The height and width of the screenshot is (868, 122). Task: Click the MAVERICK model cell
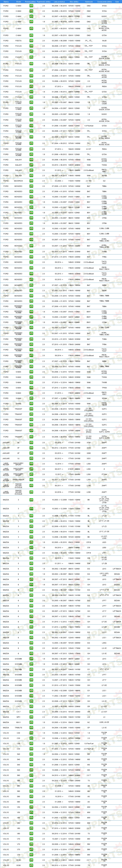coord(19,181)
